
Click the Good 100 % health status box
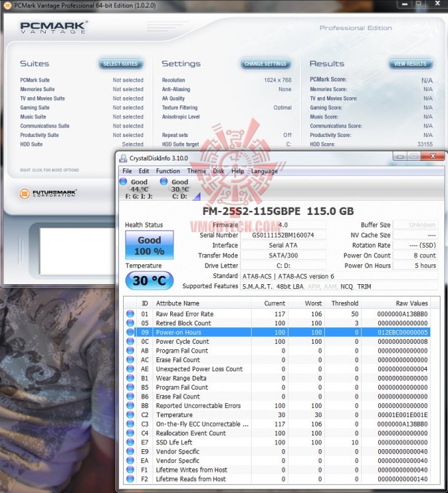[x=149, y=245]
